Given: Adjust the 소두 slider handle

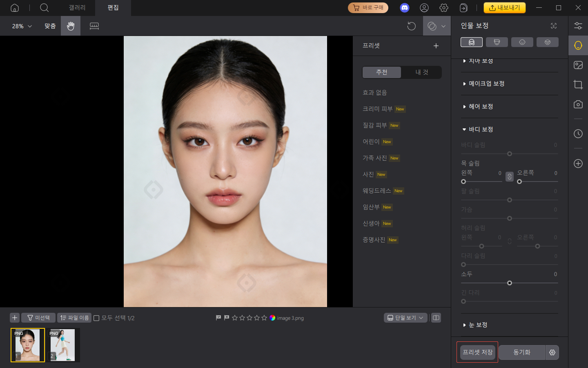Looking at the screenshot, I should 510,283.
